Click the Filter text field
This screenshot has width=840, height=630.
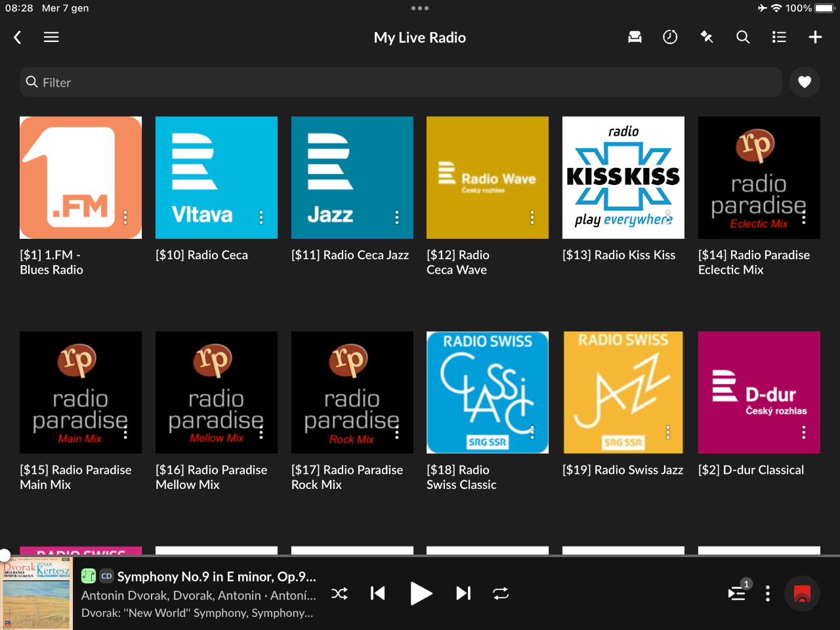[x=400, y=83]
